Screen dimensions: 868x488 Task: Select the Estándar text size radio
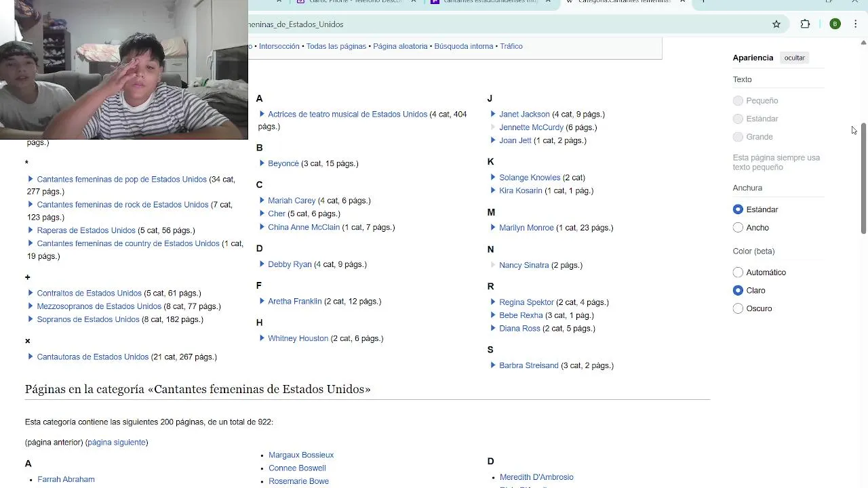738,119
